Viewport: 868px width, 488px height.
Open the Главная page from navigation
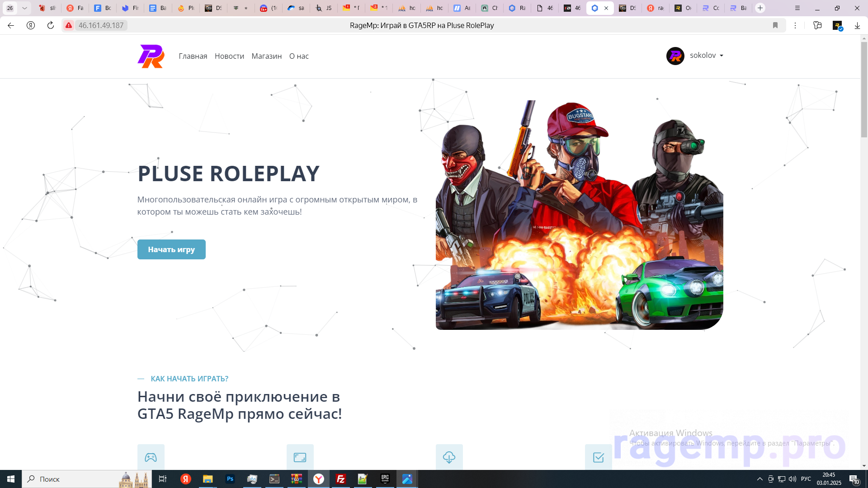[193, 56]
